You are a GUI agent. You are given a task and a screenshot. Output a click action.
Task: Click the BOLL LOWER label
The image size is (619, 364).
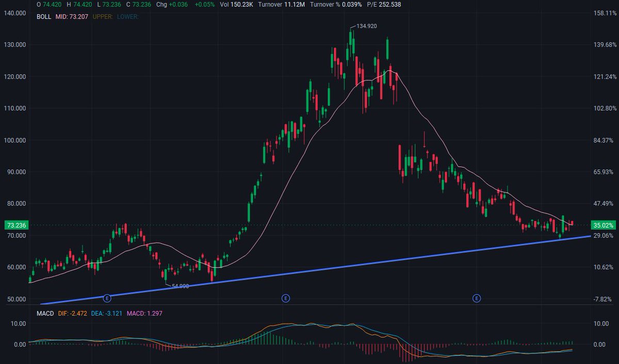tap(128, 16)
